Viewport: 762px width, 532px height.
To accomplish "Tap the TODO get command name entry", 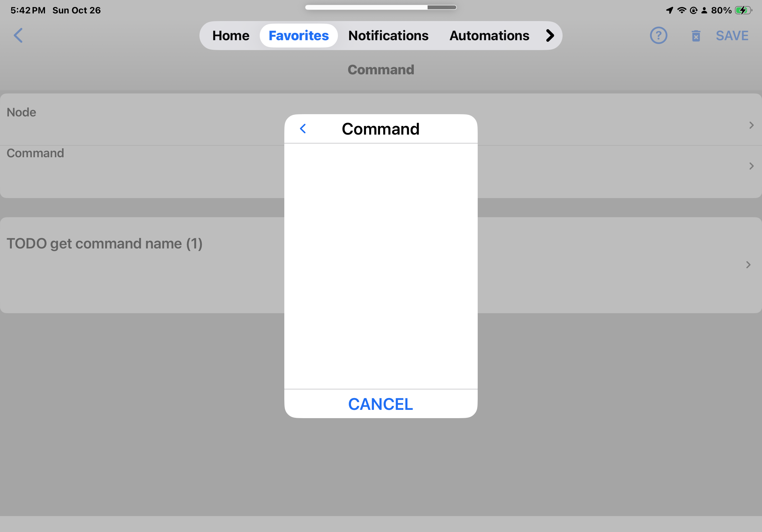I will click(x=105, y=244).
